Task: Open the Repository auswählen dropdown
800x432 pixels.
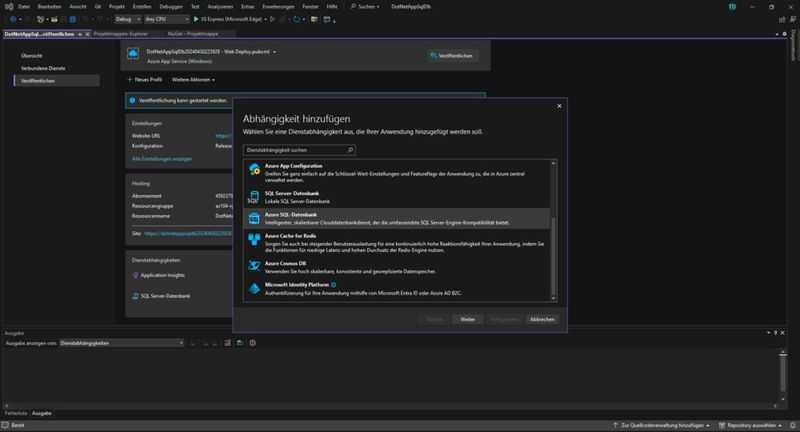Action: coord(751,425)
